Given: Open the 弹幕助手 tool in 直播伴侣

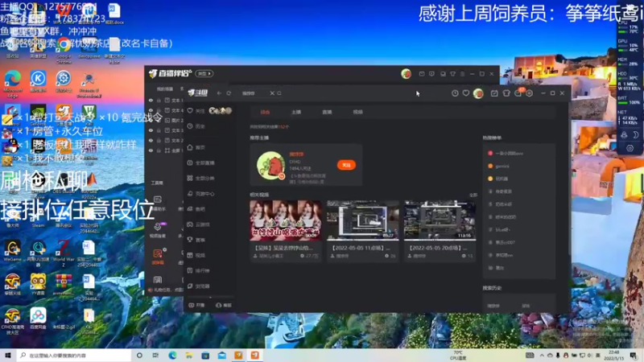Looking at the screenshot, I should click(x=158, y=204).
